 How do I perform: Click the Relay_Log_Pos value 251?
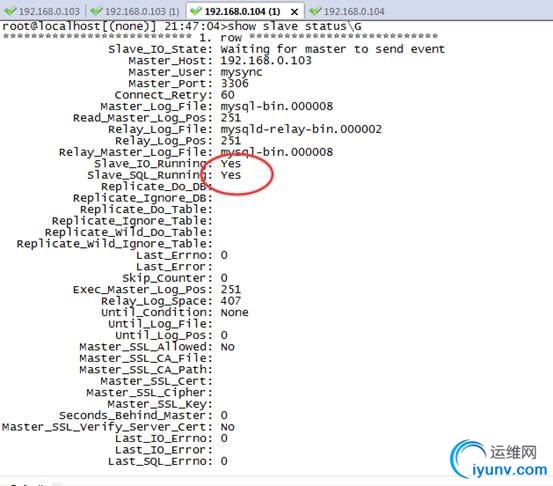tap(231, 140)
